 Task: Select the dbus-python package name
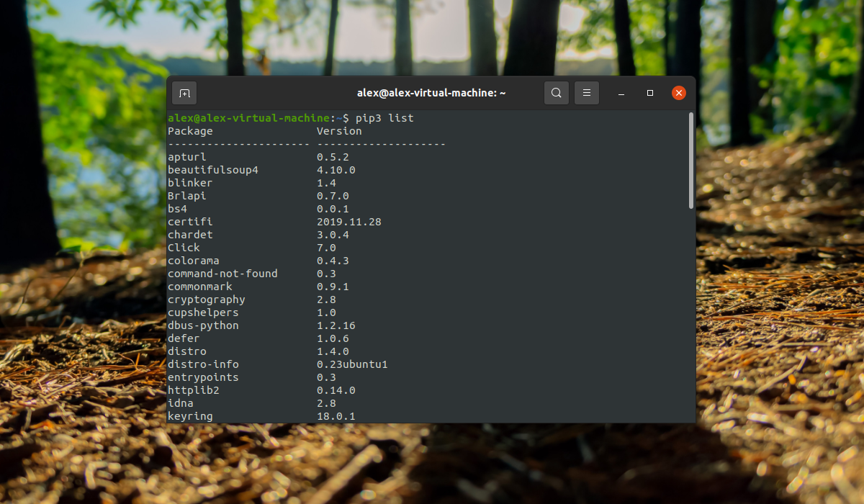203,325
